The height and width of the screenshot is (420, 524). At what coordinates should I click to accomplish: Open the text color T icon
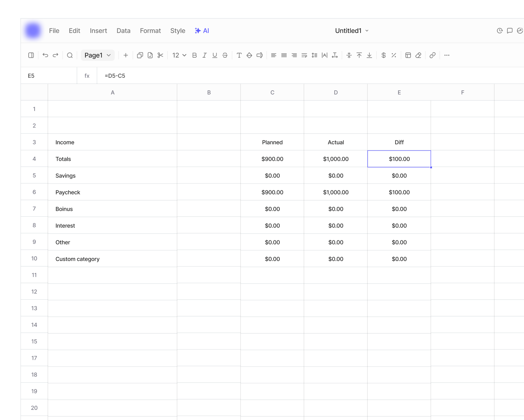coord(239,55)
